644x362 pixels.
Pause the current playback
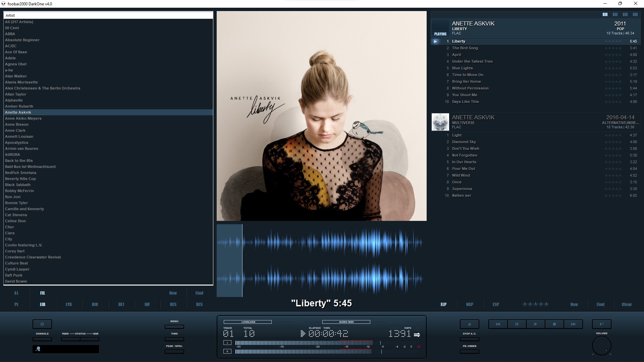pyautogui.click(x=517, y=324)
